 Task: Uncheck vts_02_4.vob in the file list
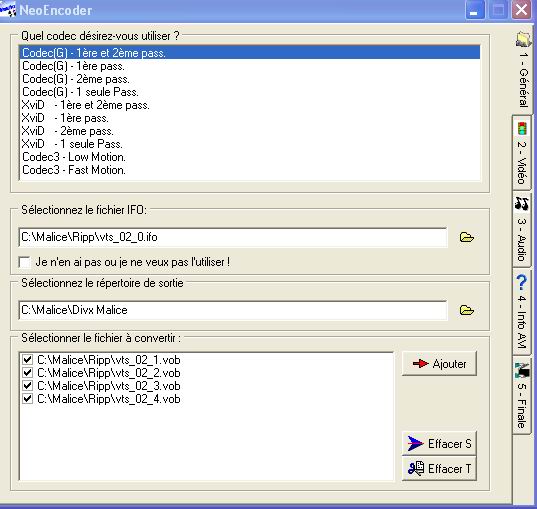tap(27, 399)
